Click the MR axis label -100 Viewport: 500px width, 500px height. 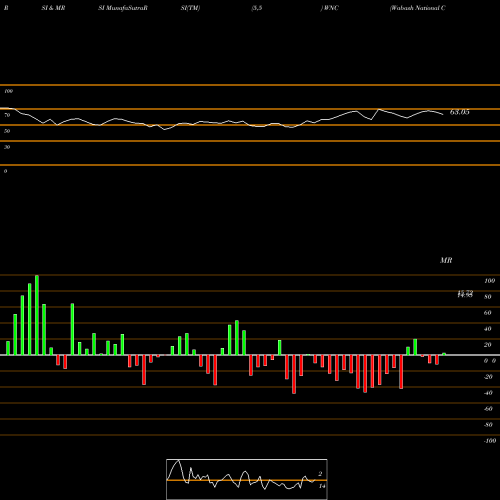coord(489,441)
